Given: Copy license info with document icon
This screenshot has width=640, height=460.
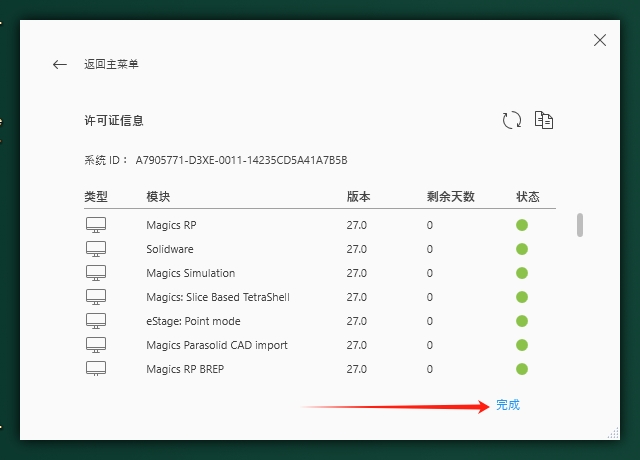Looking at the screenshot, I should coord(544,120).
